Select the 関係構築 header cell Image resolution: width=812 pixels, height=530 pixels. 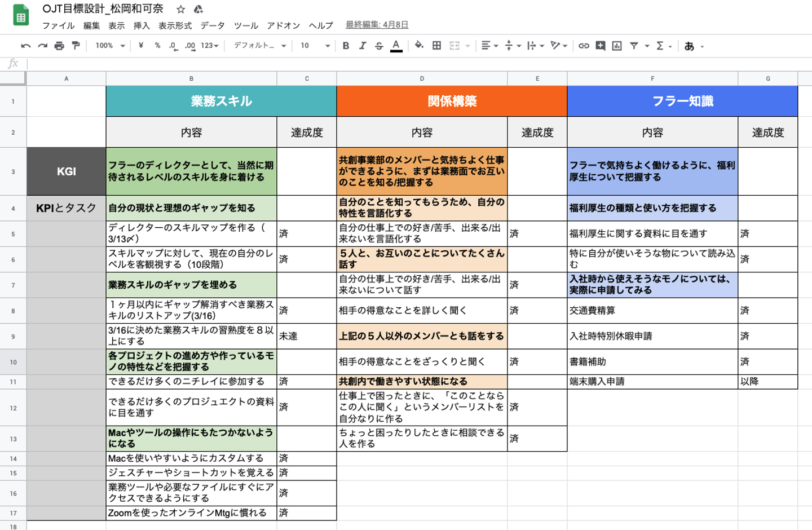click(452, 101)
